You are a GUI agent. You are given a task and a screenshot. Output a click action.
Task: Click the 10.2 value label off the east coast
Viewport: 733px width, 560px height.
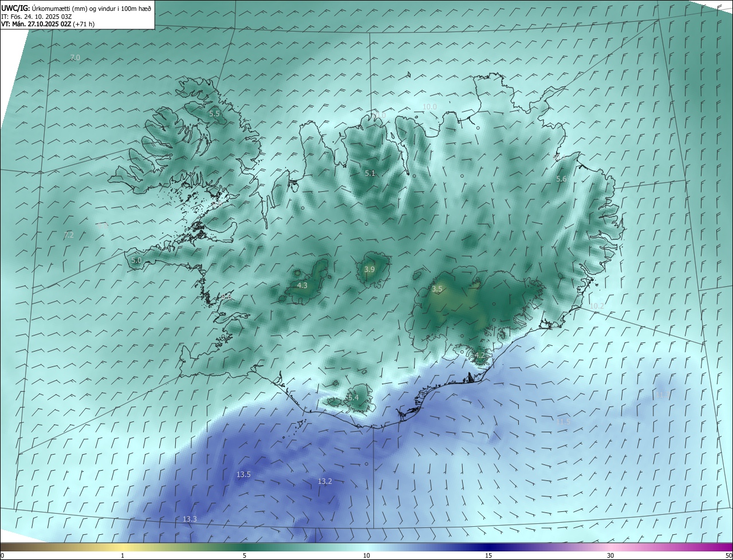point(597,306)
